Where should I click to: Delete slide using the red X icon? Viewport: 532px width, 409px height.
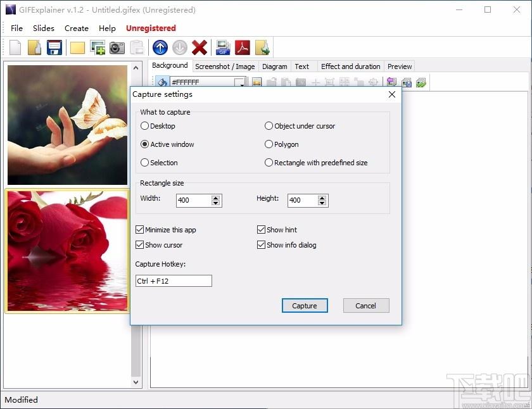199,47
